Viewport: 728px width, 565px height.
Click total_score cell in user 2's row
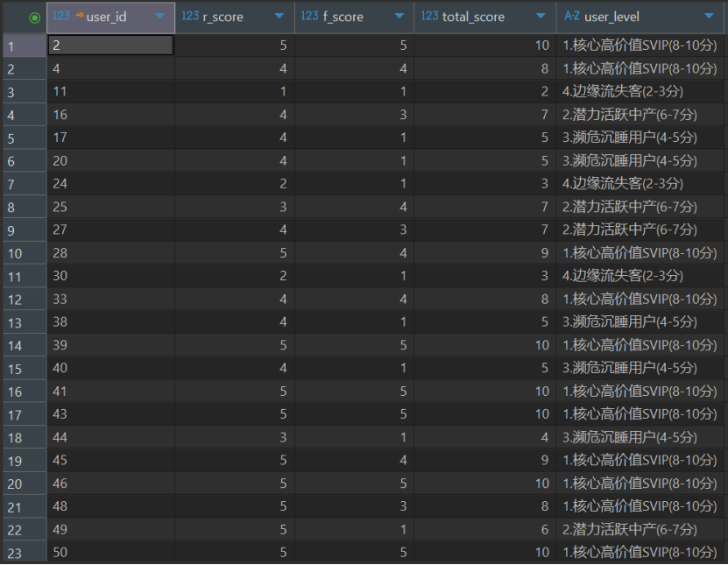tap(485, 46)
